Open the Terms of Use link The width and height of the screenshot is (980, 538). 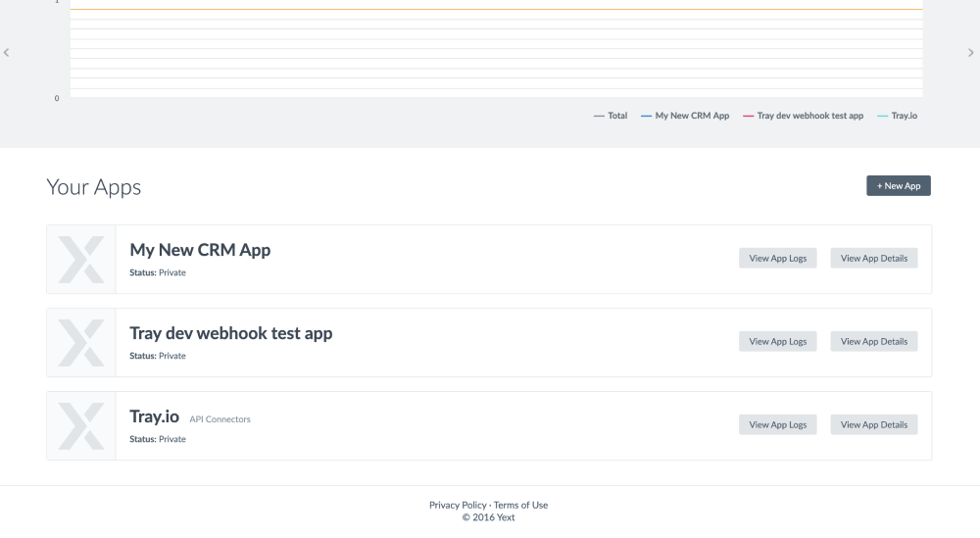pos(520,506)
